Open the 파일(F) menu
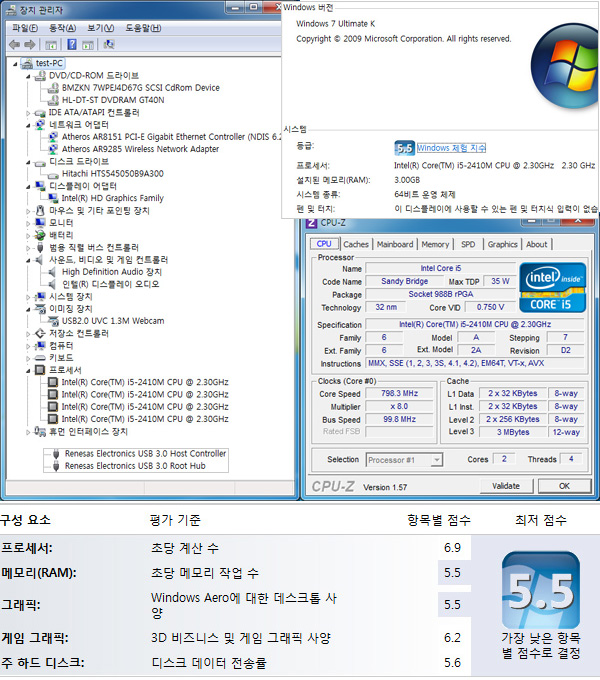 (25, 28)
